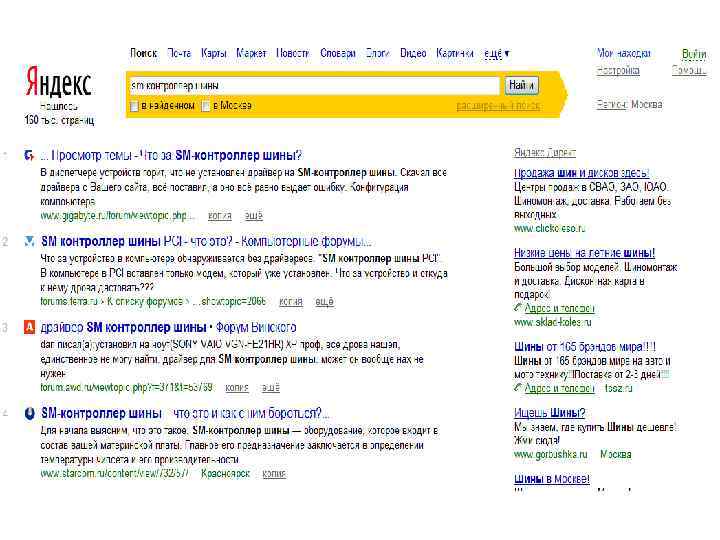
Task: Click 'ещё' under the gigabyte result
Action: 253,215
